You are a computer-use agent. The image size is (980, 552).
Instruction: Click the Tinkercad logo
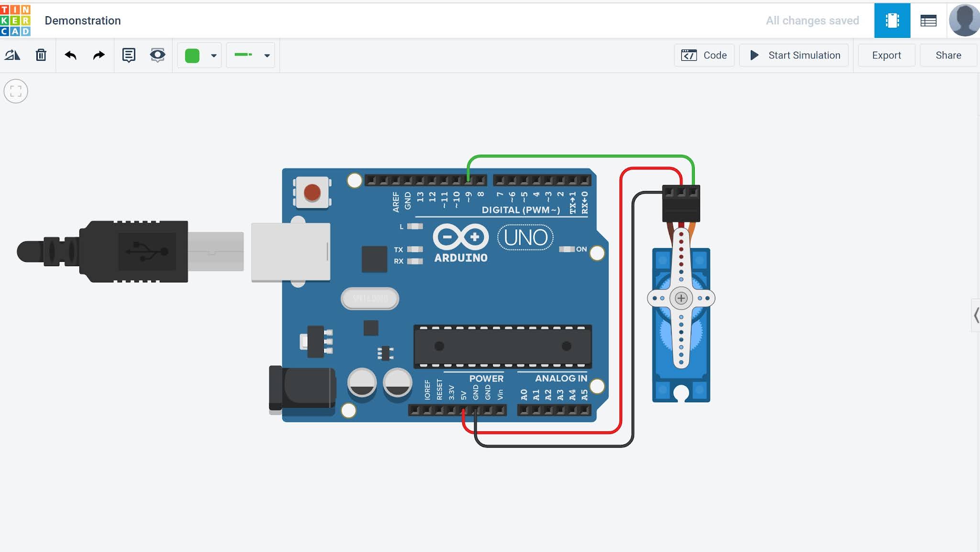click(x=15, y=21)
